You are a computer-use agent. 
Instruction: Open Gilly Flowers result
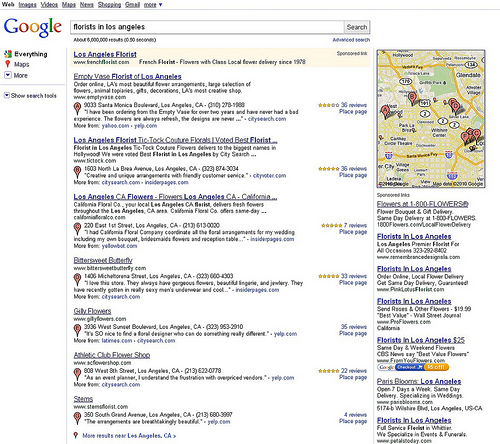(x=92, y=311)
